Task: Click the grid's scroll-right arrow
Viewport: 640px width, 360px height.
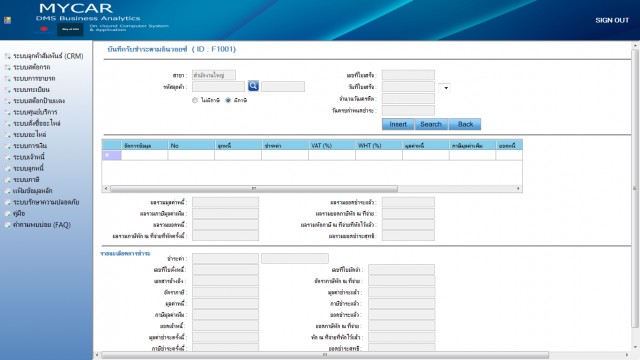Action: pyautogui.click(x=518, y=189)
